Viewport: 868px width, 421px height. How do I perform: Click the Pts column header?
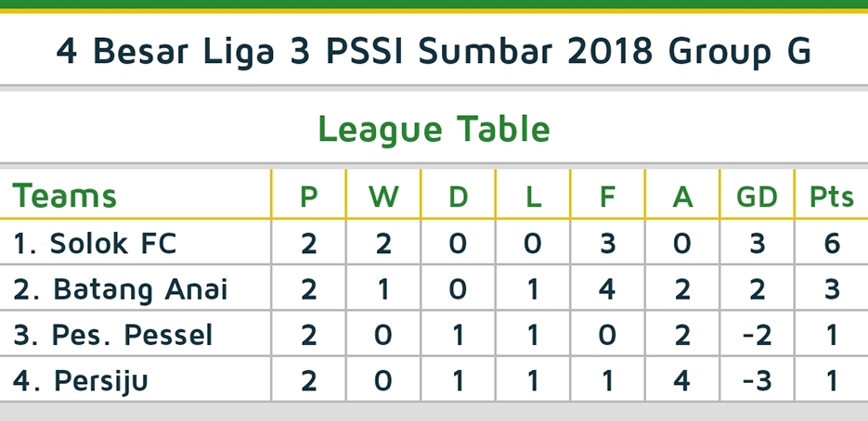pyautogui.click(x=831, y=197)
